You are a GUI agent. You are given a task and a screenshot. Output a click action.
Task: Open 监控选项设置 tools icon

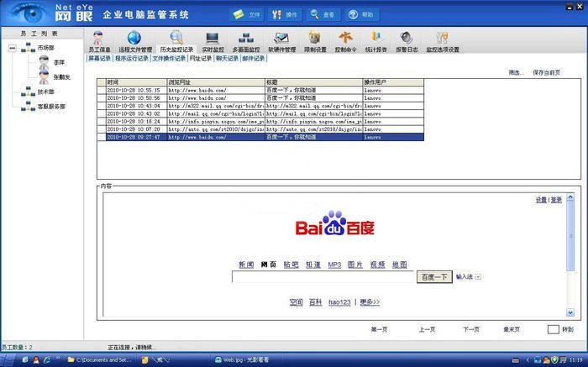(443, 41)
